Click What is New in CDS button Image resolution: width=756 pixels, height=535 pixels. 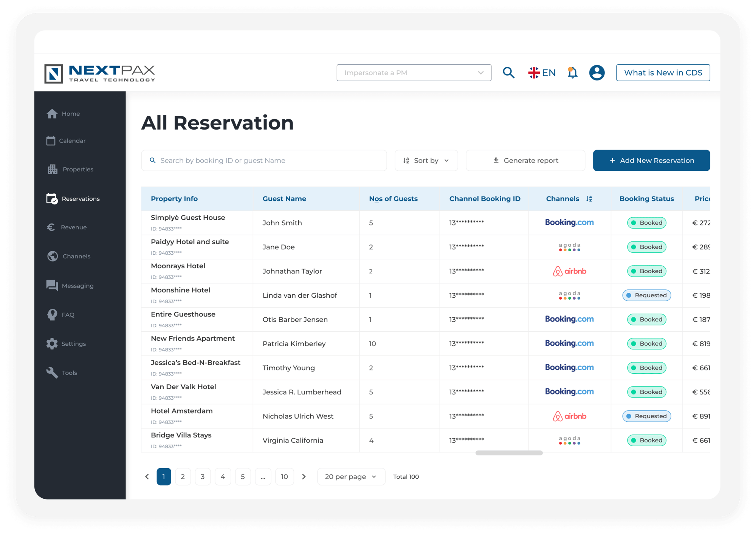[663, 73]
